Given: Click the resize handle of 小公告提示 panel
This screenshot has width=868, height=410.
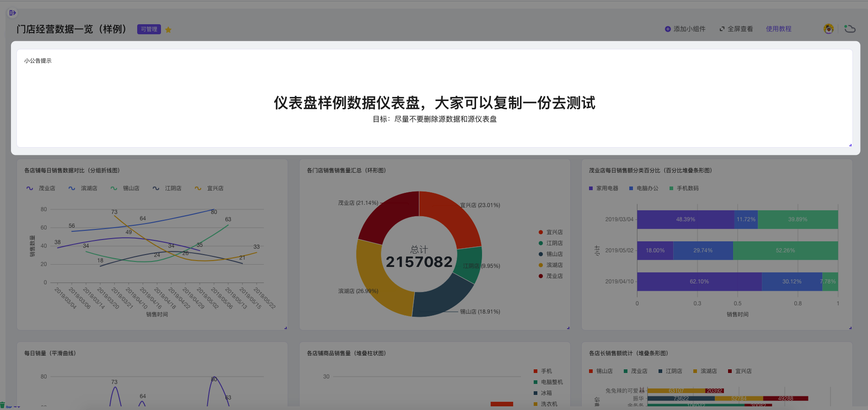Looking at the screenshot, I should pyautogui.click(x=850, y=145).
